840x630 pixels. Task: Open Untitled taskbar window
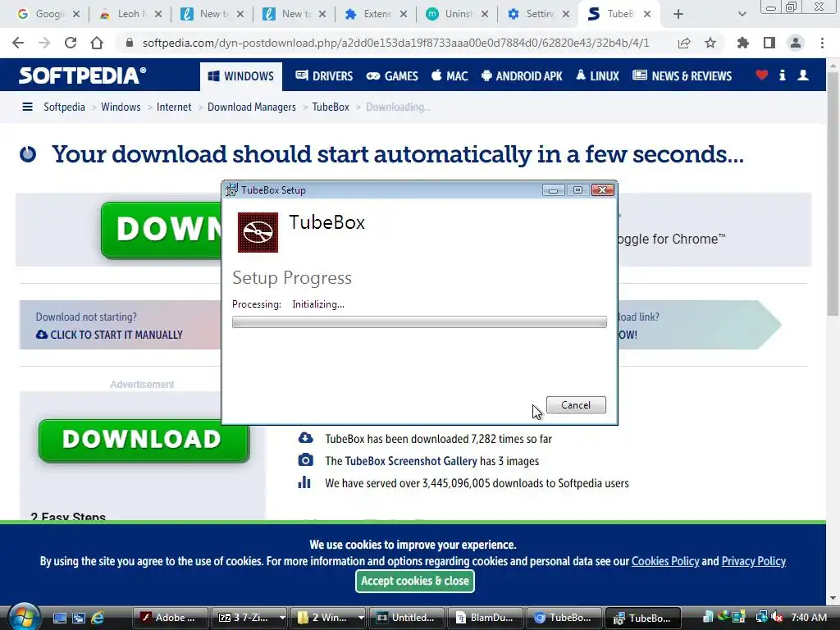(x=408, y=618)
